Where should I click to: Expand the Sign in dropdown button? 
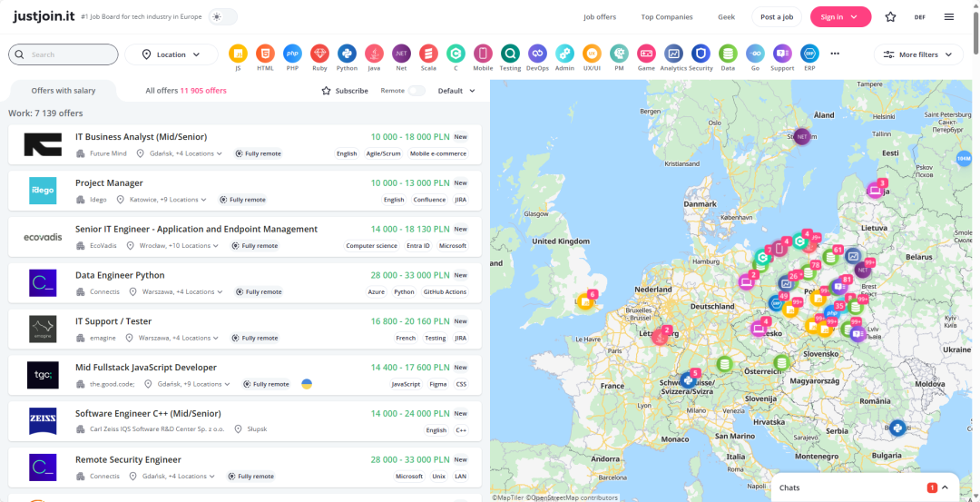point(840,17)
